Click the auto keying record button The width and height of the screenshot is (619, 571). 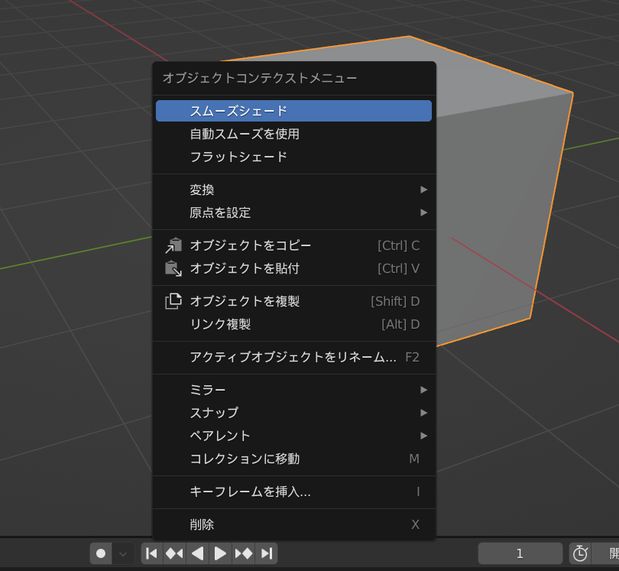click(101, 553)
